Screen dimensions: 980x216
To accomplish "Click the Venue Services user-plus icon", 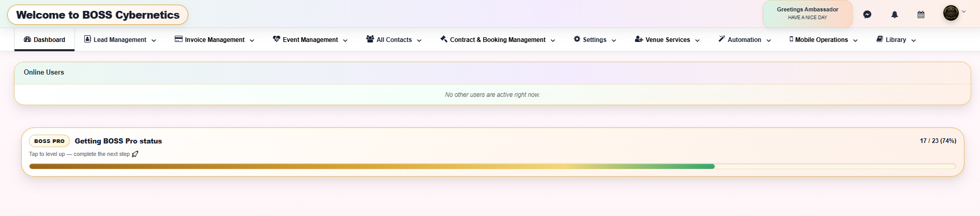I will 639,39.
